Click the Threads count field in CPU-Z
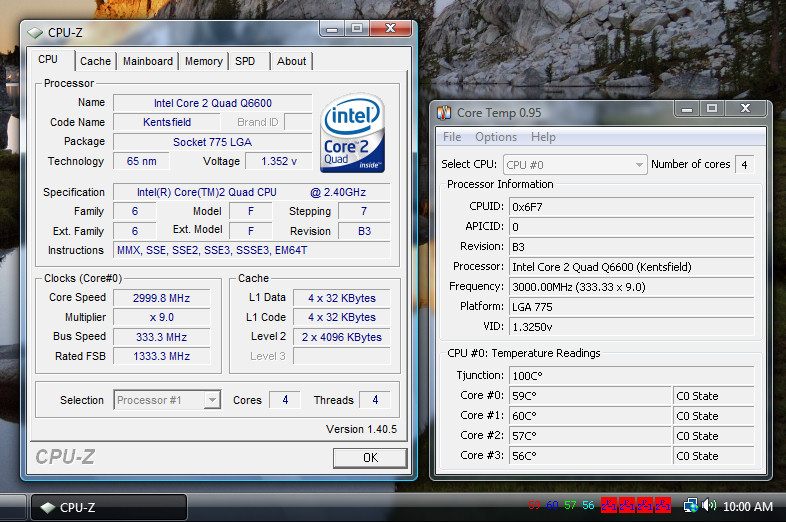Viewport: 786px width, 522px height. click(375, 400)
